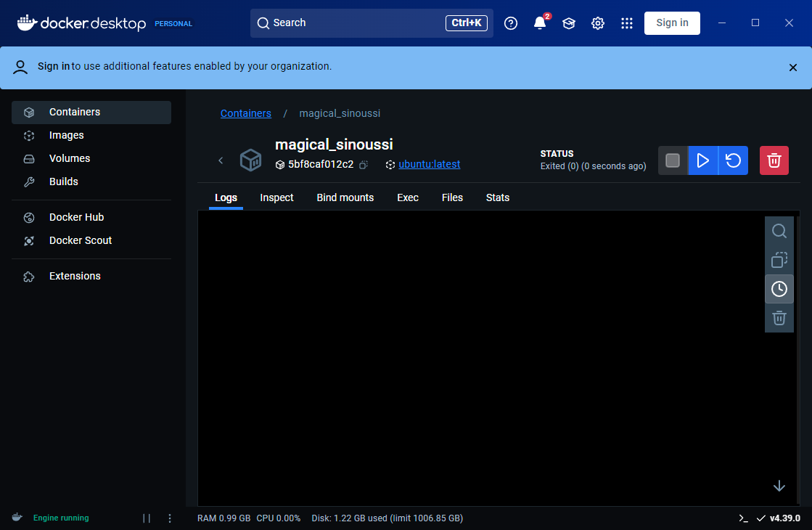Switch to the Files tab
The width and height of the screenshot is (812, 530).
pyautogui.click(x=452, y=198)
